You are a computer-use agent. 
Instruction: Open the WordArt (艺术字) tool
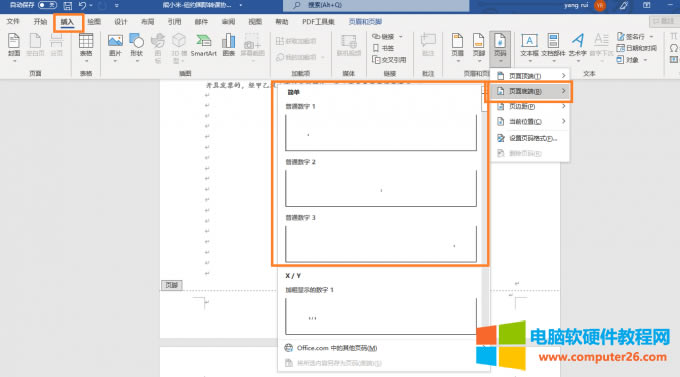(x=577, y=46)
